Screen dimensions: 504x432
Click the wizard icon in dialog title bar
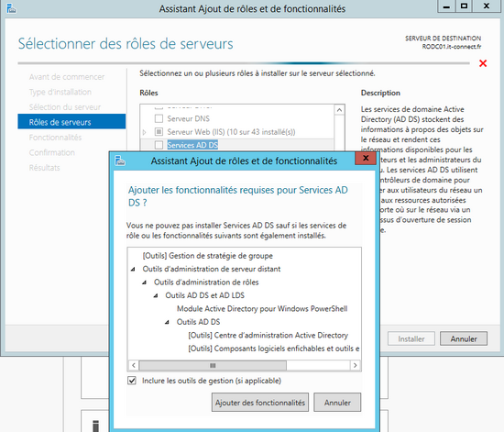click(120, 161)
